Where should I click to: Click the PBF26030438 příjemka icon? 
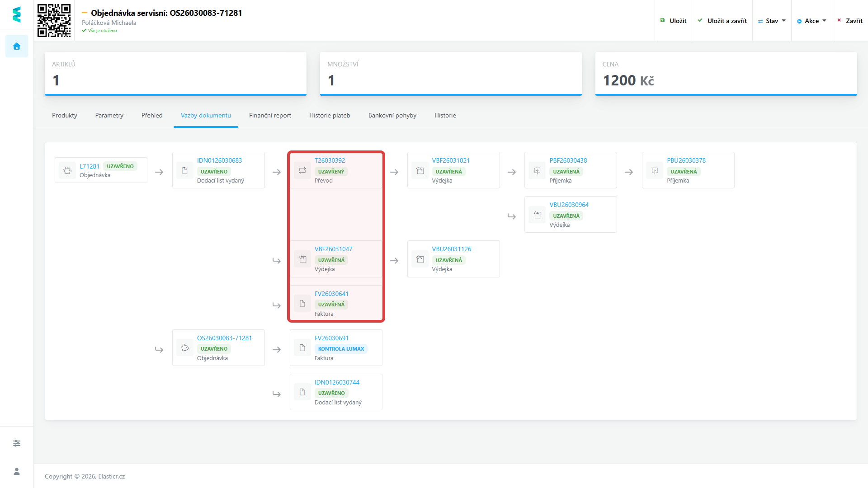coord(538,170)
